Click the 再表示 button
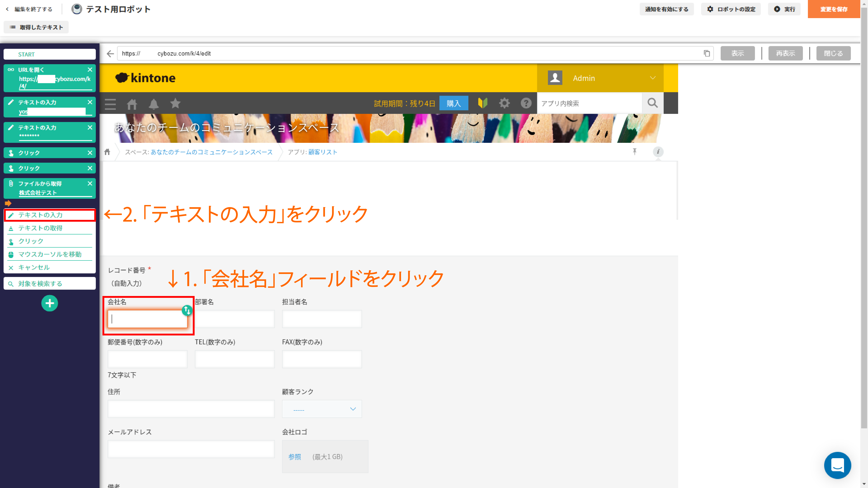Viewport: 868px width, 488px height. 785,53
